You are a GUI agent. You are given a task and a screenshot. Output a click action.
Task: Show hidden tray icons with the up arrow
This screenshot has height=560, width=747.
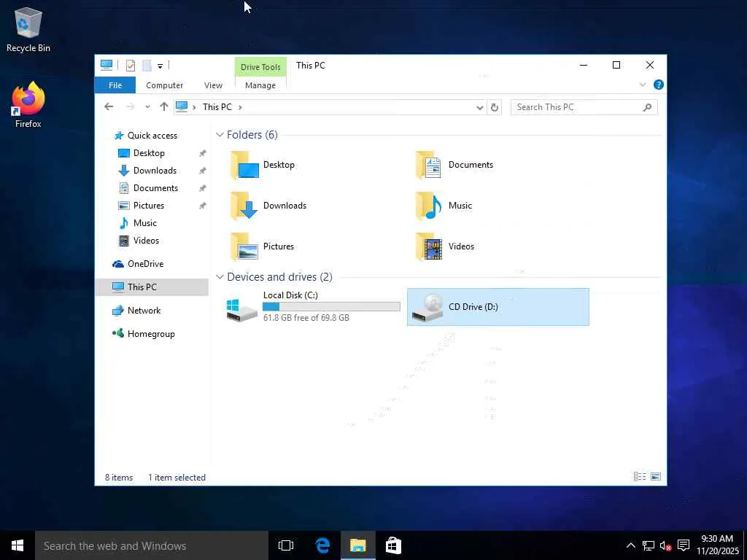pyautogui.click(x=630, y=545)
